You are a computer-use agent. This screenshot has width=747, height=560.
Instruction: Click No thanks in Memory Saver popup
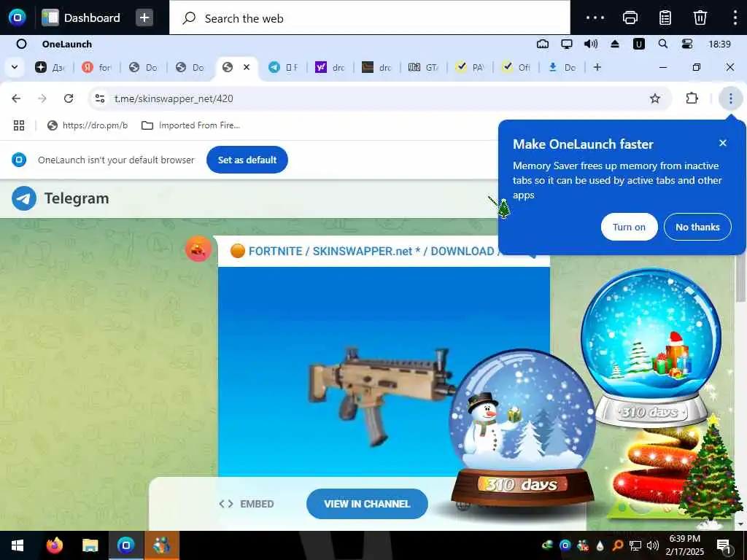(x=697, y=227)
